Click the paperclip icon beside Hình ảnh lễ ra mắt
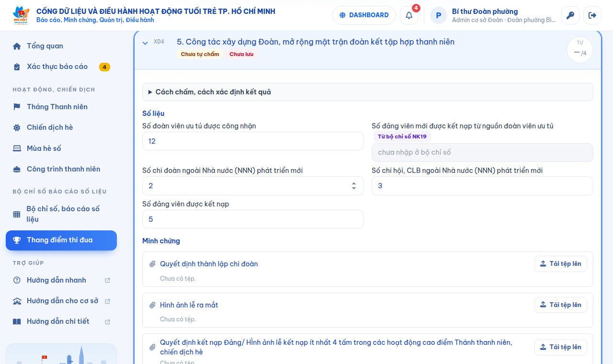This screenshot has width=613, height=364. pos(153,305)
